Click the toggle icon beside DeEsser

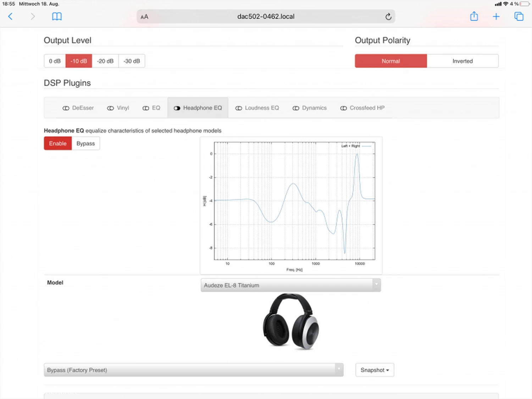66,108
